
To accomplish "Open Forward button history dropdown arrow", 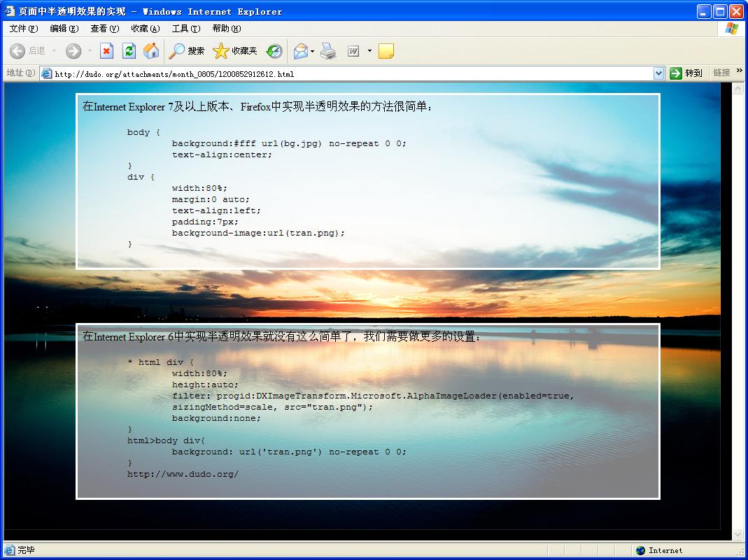I will [90, 51].
